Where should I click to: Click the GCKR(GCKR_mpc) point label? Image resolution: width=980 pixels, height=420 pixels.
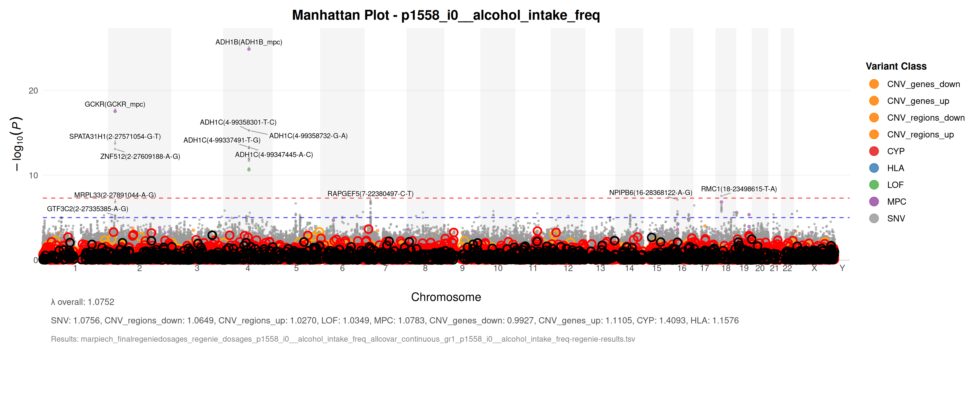115,104
